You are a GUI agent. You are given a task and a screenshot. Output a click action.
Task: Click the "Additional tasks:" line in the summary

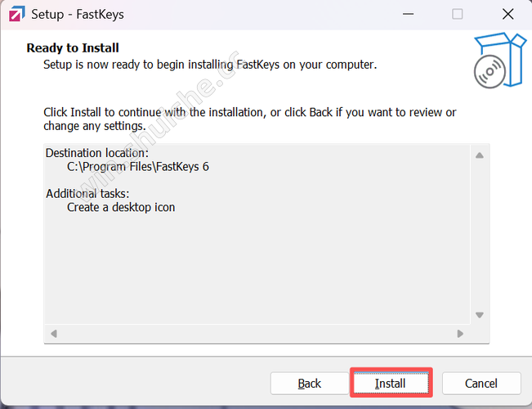coord(87,194)
